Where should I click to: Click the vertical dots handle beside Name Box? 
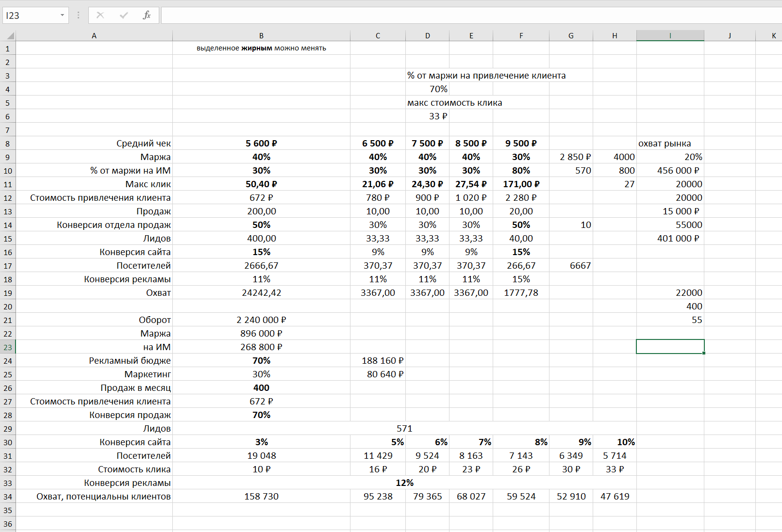[x=78, y=16]
